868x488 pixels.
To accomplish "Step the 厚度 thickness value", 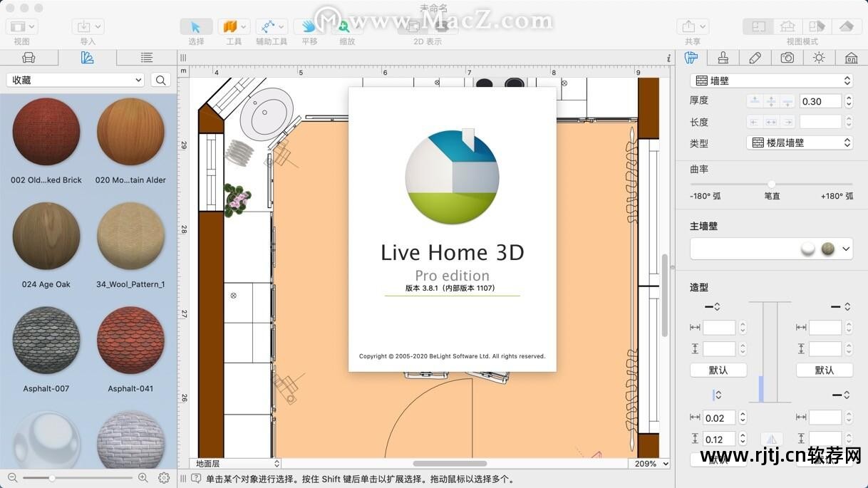I will click(x=848, y=101).
